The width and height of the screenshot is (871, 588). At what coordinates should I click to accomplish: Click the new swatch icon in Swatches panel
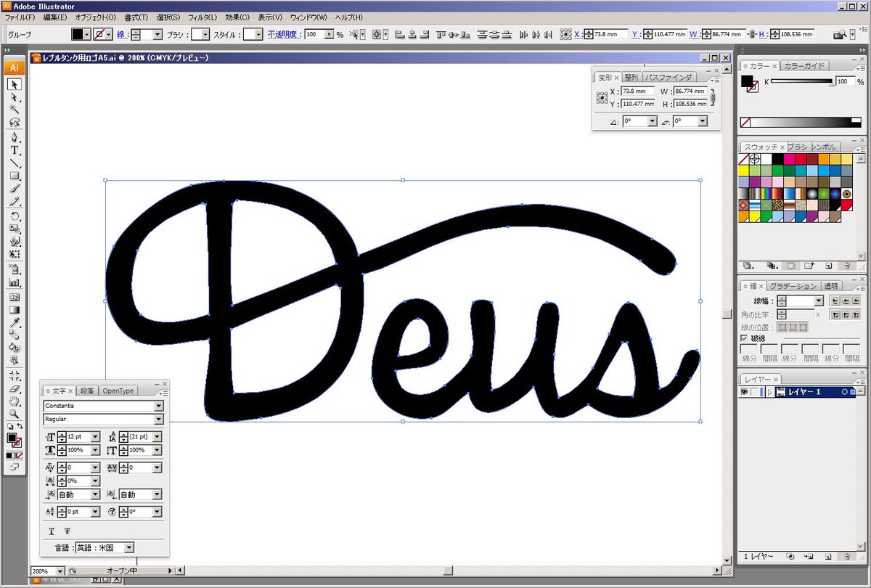[827, 266]
